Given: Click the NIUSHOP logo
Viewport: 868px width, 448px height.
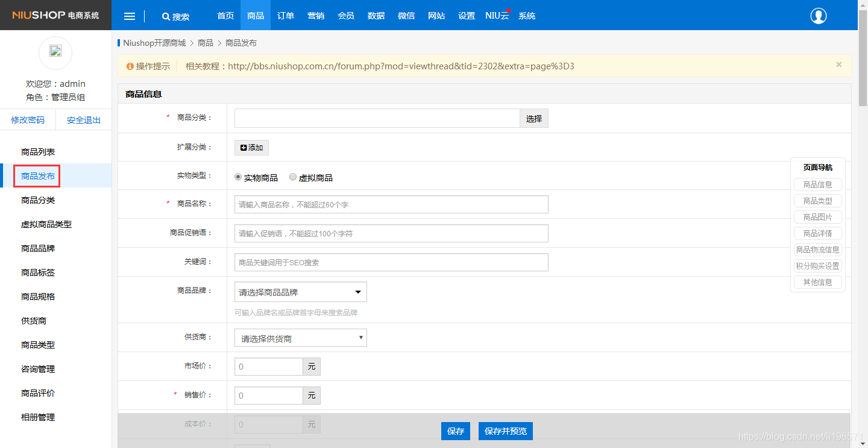Looking at the screenshot, I should pyautogui.click(x=55, y=15).
